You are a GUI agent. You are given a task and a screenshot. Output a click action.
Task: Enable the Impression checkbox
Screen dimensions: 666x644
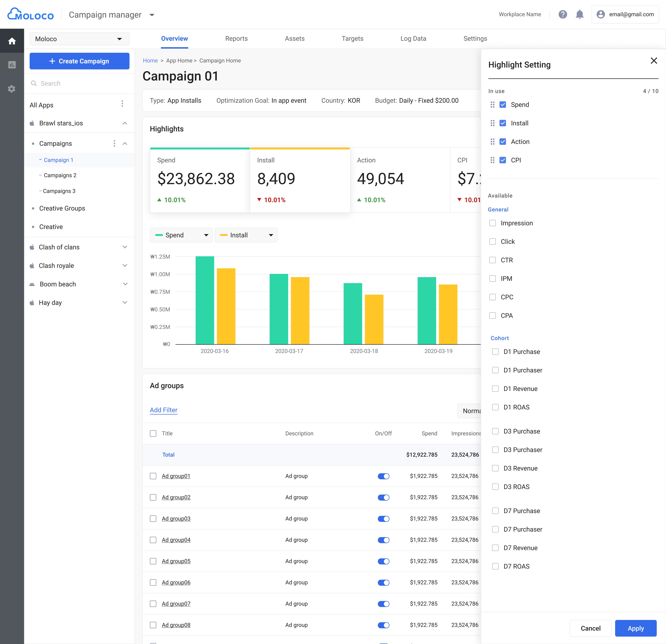[x=492, y=223]
